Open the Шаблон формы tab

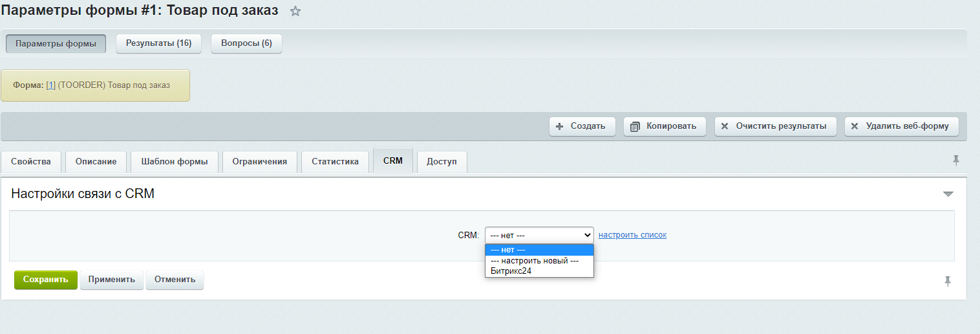(175, 162)
